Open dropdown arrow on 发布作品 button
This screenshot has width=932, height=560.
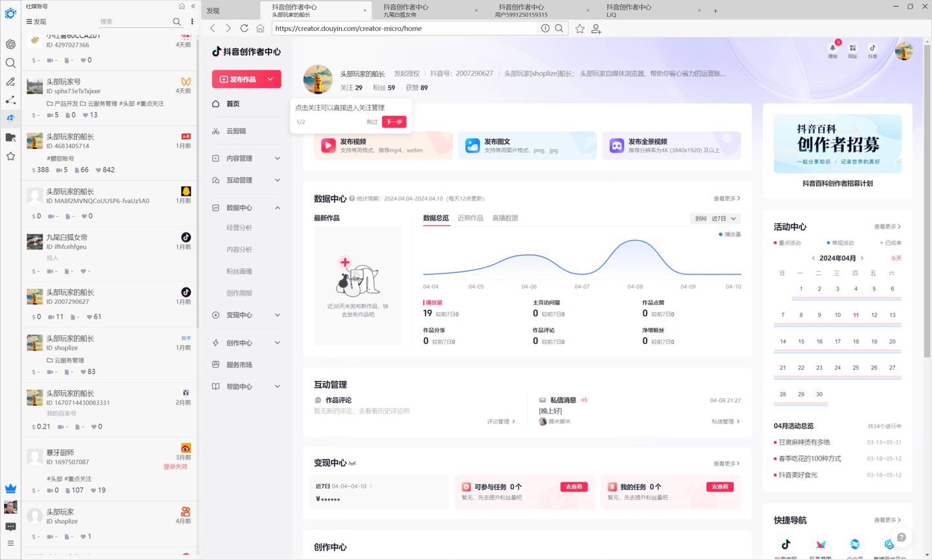[271, 79]
